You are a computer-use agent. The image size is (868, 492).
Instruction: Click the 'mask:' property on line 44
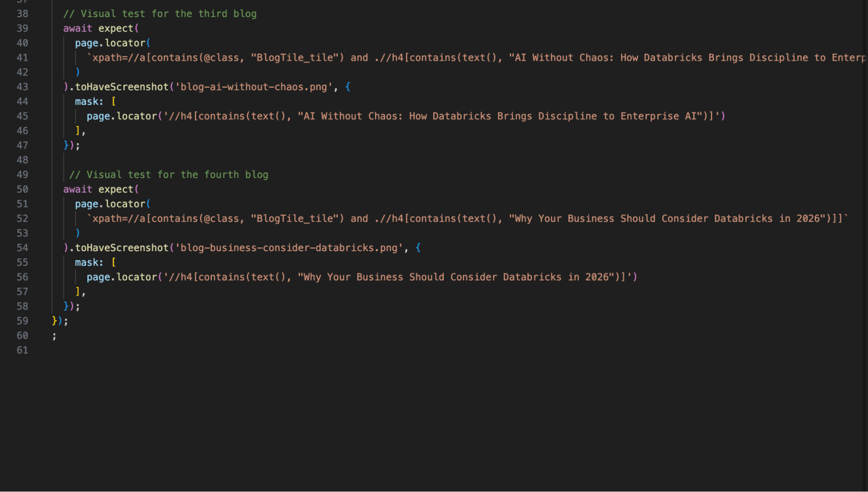pos(89,102)
